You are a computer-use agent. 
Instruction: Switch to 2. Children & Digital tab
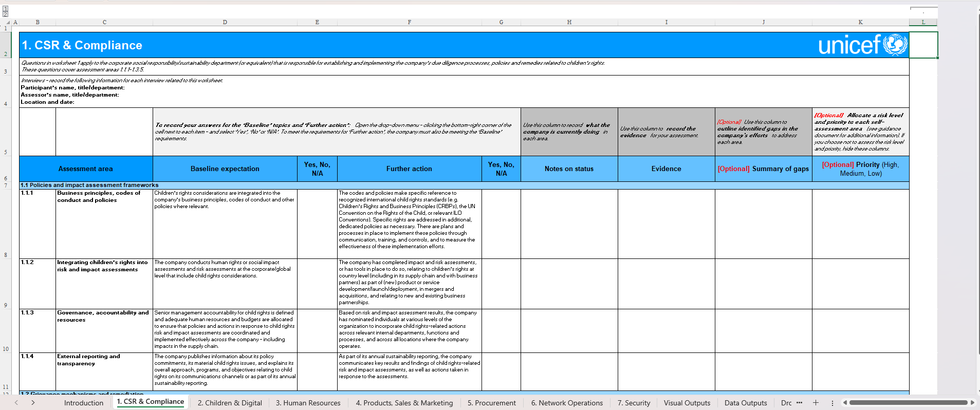(230, 403)
